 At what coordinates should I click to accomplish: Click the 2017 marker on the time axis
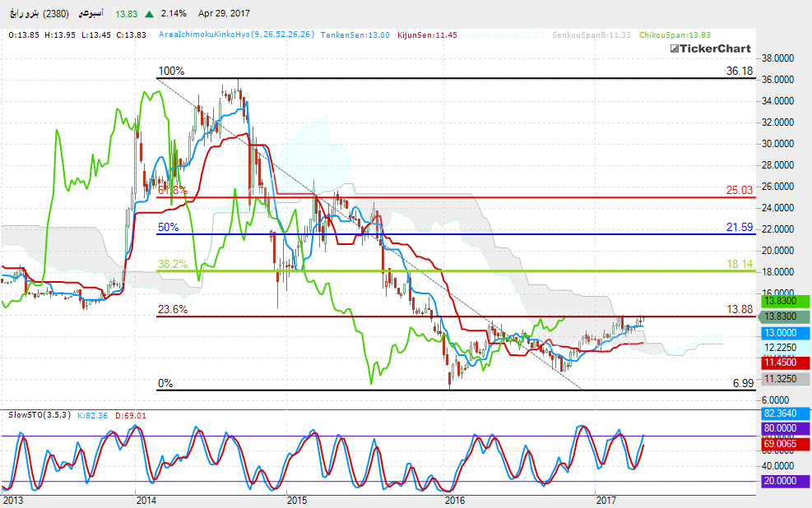pos(606,500)
